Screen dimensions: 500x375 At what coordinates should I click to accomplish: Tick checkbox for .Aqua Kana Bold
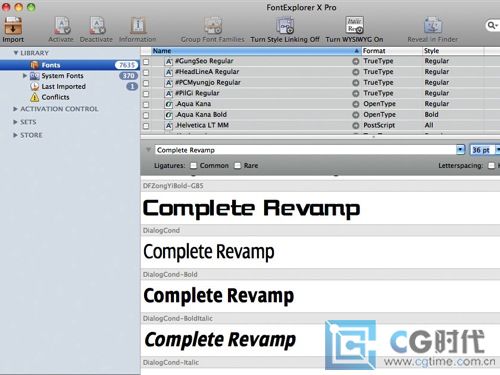click(x=146, y=115)
